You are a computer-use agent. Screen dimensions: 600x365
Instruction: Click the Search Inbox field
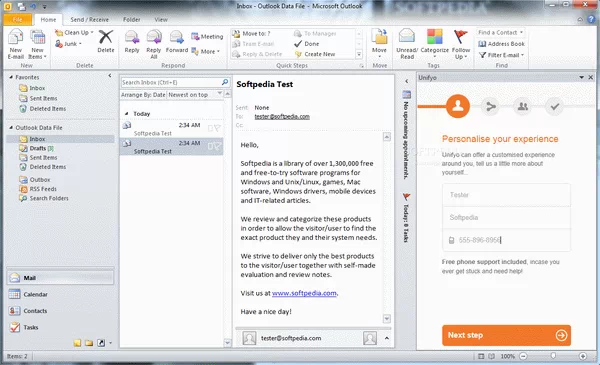(171, 82)
